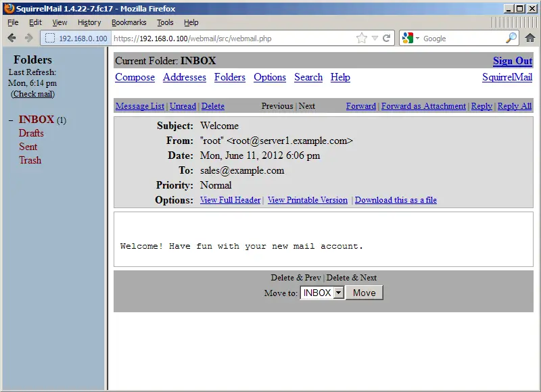
Task: Click the browser Back arrow button
Action: click(11, 38)
